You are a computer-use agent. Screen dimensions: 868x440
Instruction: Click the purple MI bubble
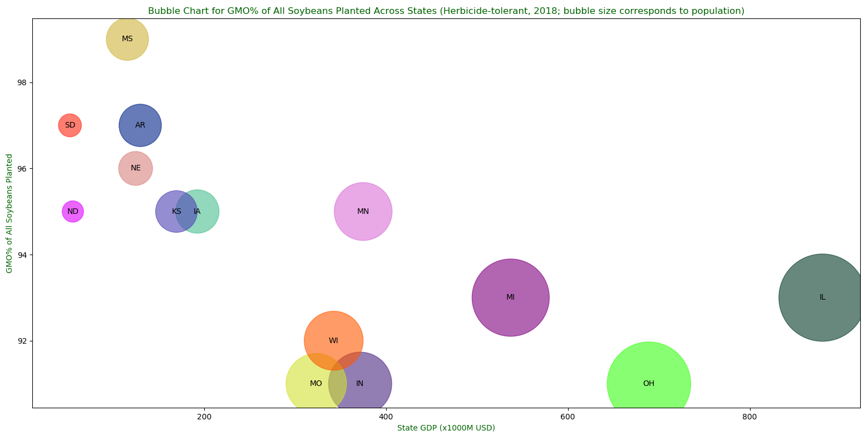[x=510, y=297]
